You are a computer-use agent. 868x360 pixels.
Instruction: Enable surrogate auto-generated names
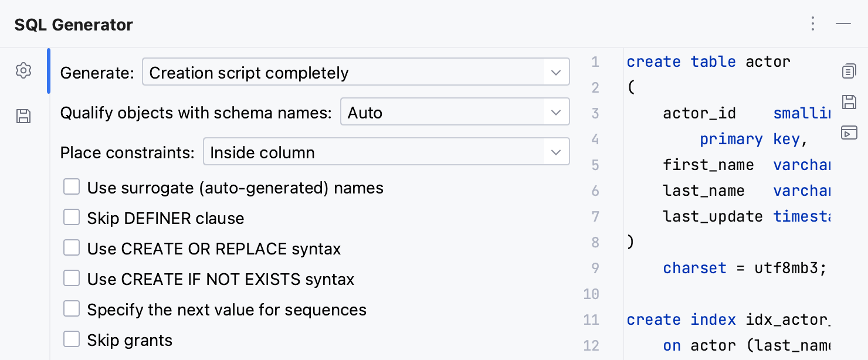click(x=71, y=186)
